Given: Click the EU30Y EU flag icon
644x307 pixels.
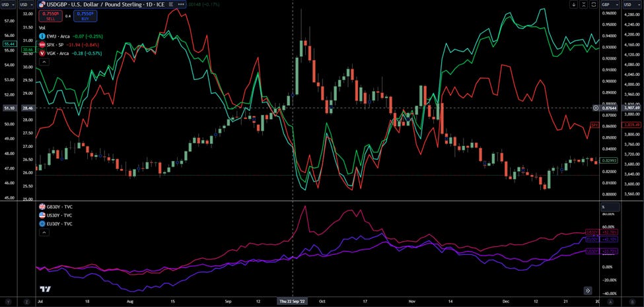Looking at the screenshot, I should point(42,224).
